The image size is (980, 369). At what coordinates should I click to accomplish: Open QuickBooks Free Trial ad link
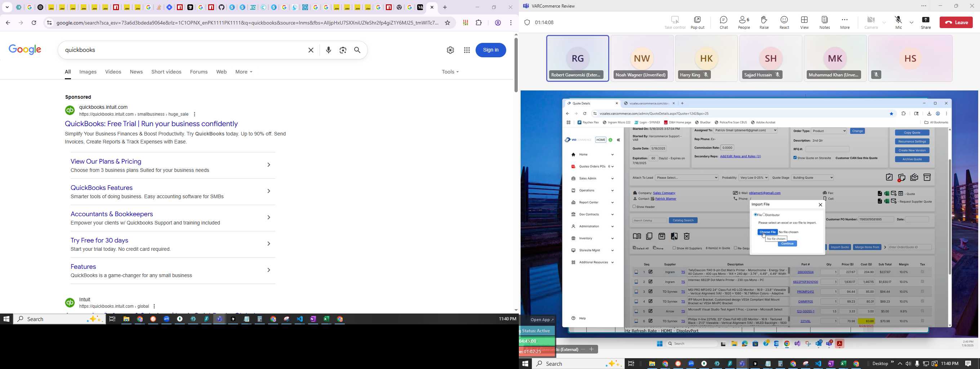(151, 124)
